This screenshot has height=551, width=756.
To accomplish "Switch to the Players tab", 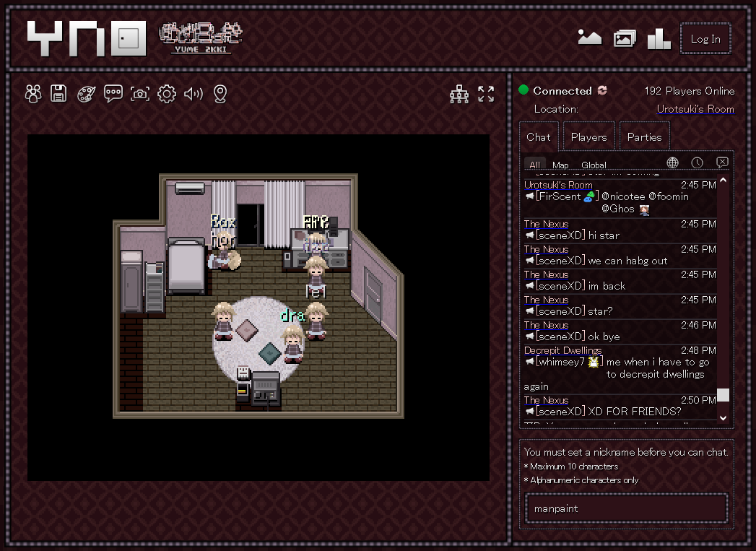I will 588,136.
